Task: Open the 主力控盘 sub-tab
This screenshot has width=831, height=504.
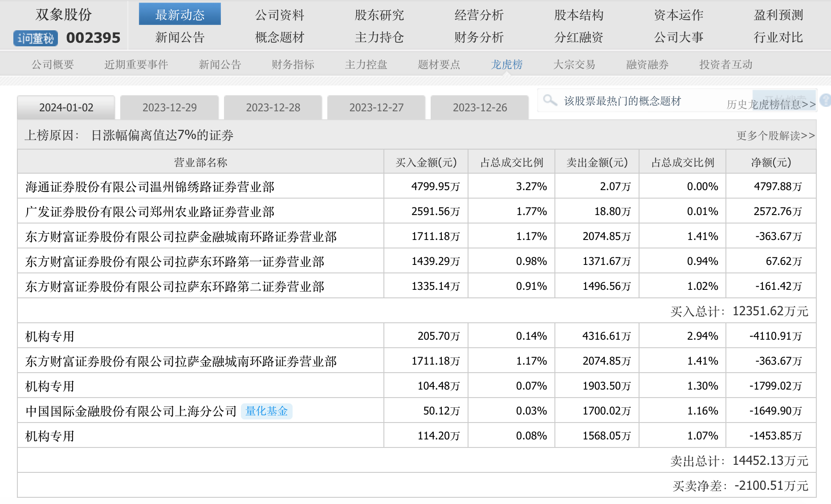Action: click(366, 65)
